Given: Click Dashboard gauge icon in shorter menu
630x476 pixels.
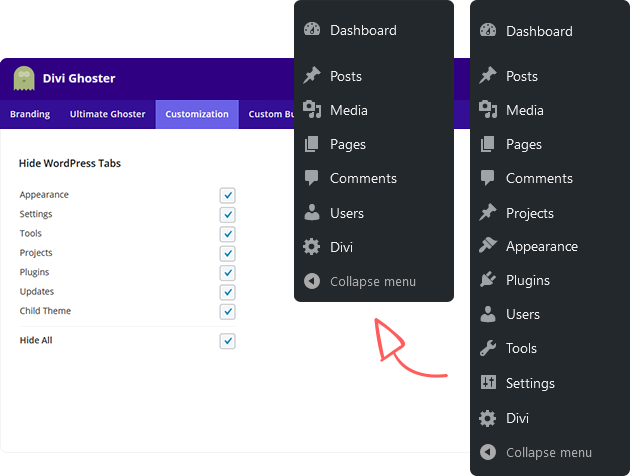Looking at the screenshot, I should pos(312,30).
